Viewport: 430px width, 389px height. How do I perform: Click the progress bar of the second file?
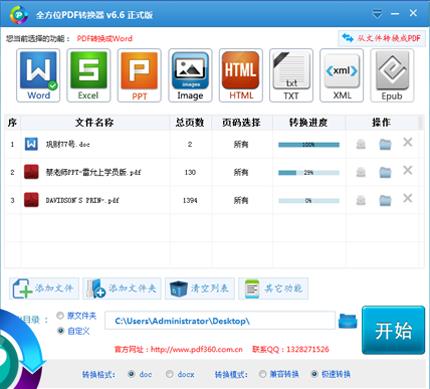tap(309, 173)
